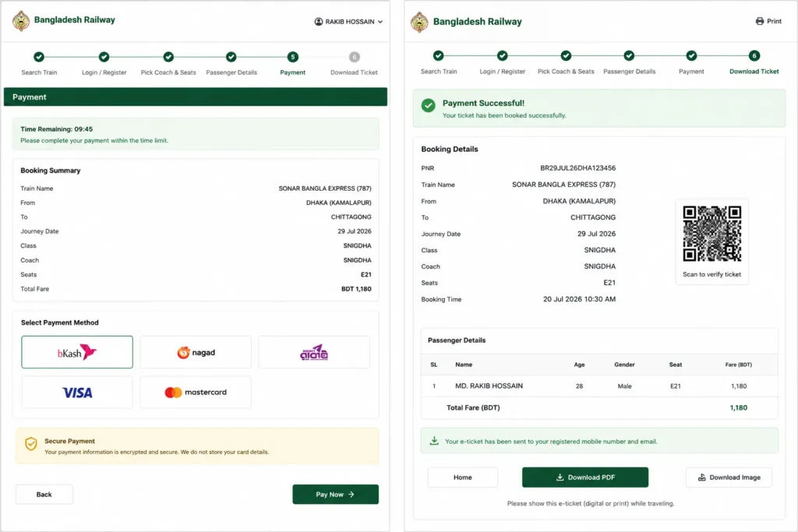Click Journey Date 29 Jul 2026 in Booking Summary
This screenshot has width=798, height=532.
355,231
